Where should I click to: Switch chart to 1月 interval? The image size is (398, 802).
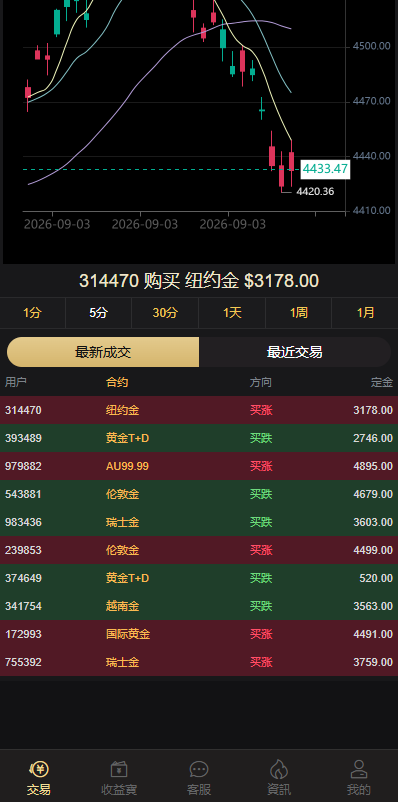pyautogui.click(x=365, y=313)
